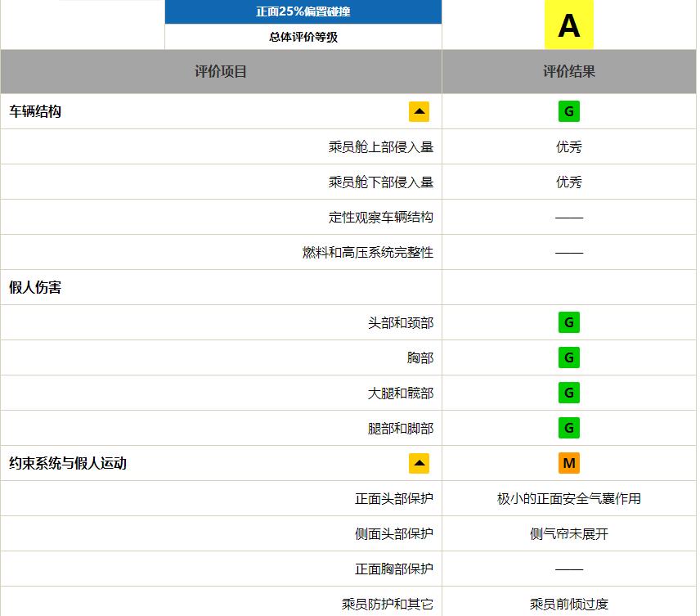
Task: Click the yellow A overall rating badge
Action: click(x=569, y=25)
